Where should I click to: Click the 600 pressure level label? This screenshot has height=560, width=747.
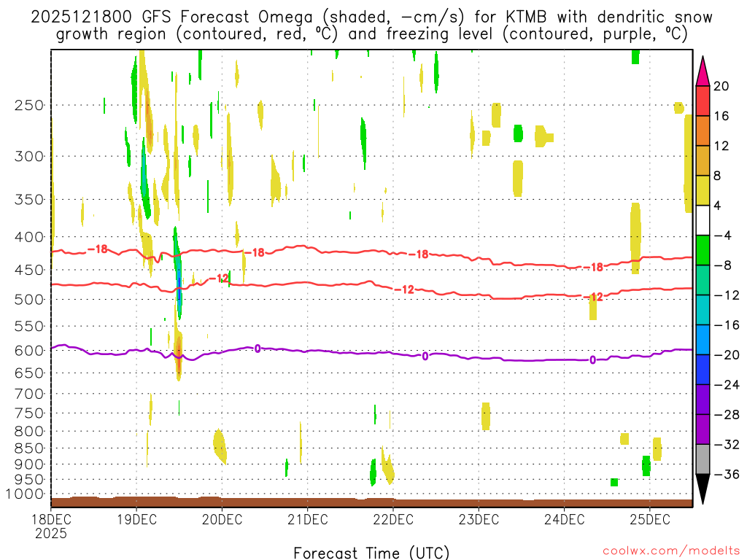[x=29, y=351]
